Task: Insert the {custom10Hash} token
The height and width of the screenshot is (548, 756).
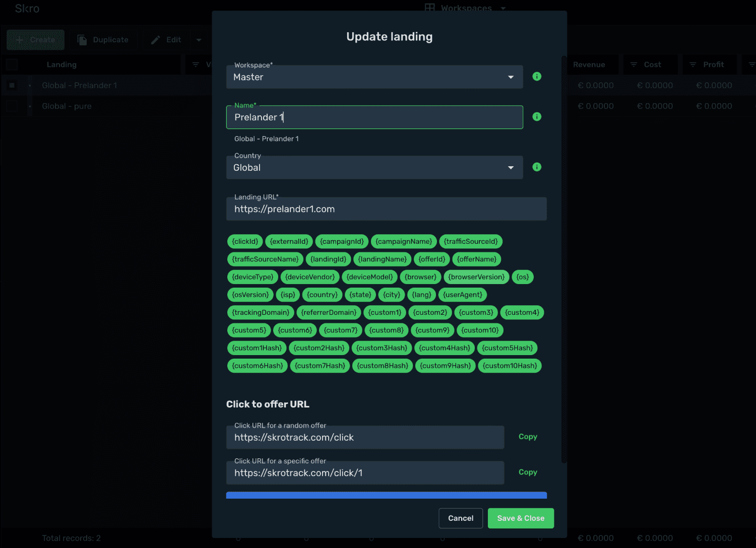Action: tap(510, 366)
